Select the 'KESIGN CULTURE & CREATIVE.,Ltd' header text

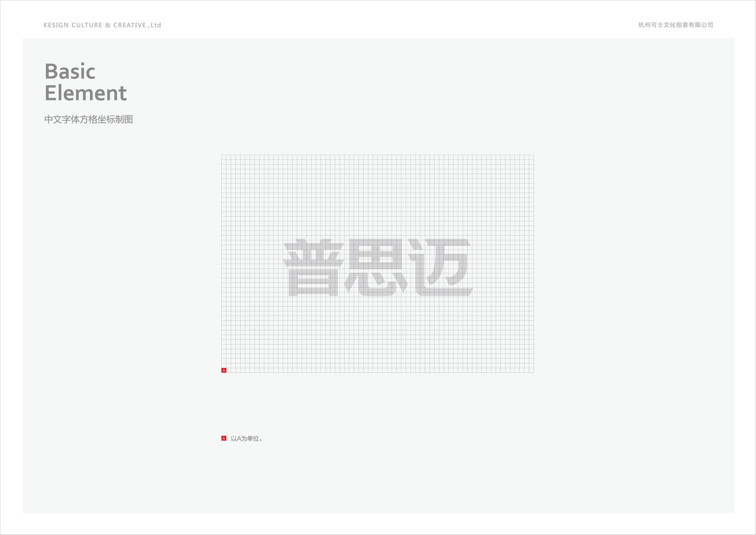tap(102, 25)
